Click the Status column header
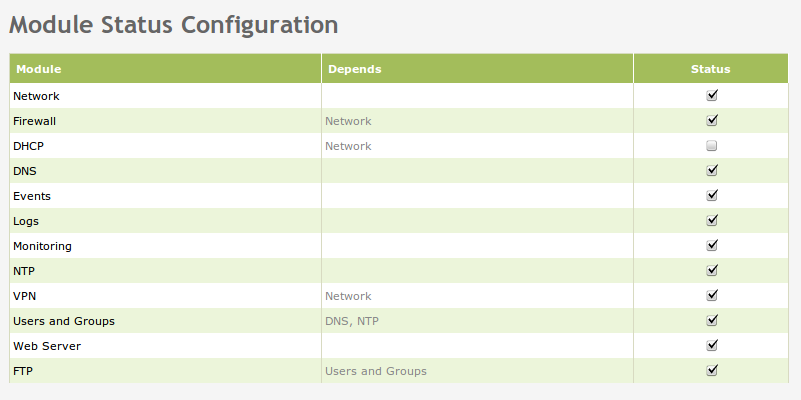The width and height of the screenshot is (801, 400). (710, 69)
